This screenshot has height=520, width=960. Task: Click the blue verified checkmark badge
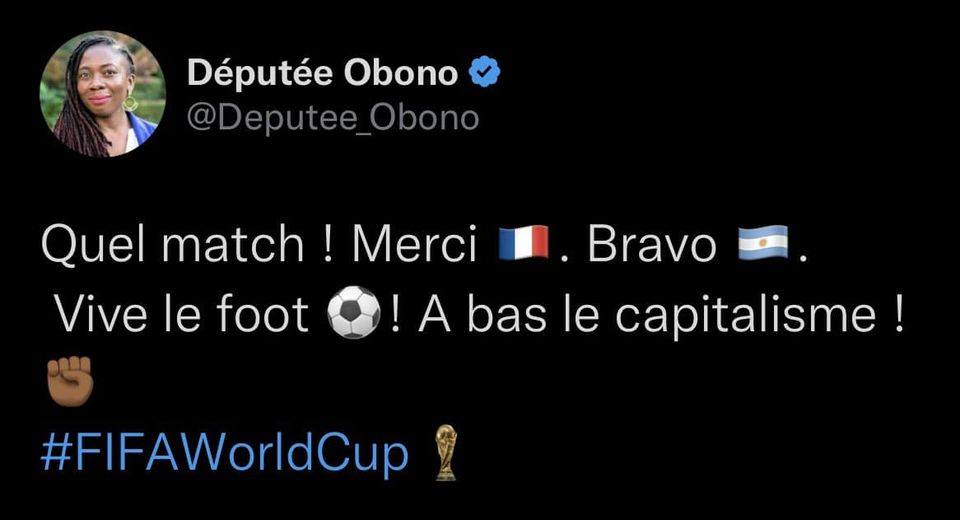click(x=485, y=72)
